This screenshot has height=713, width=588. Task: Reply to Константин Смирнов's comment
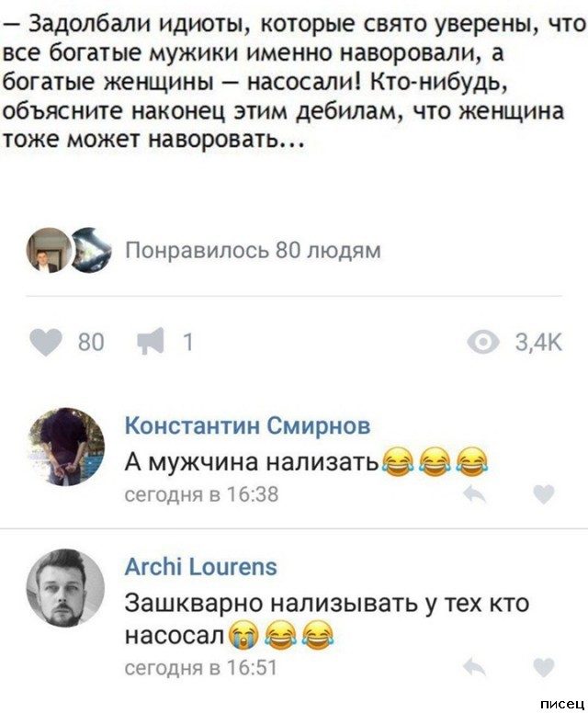pyautogui.click(x=475, y=494)
